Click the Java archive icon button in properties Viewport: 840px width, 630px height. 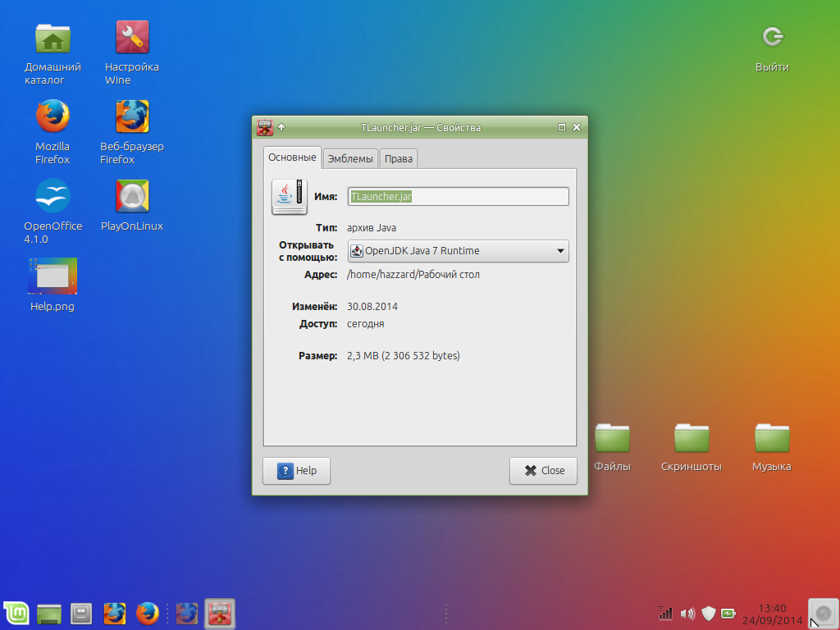pos(290,197)
